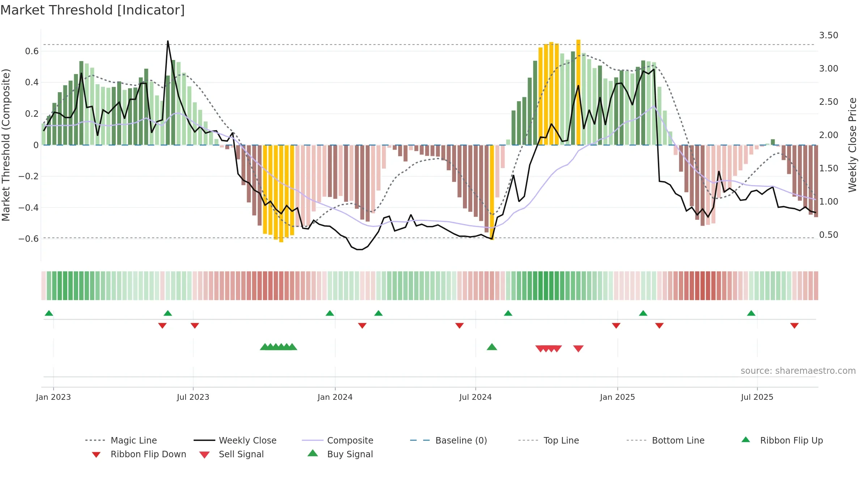Click the Ribbon Flip Up marker in Aug 2024
The height and width of the screenshot is (488, 868).
tap(508, 313)
